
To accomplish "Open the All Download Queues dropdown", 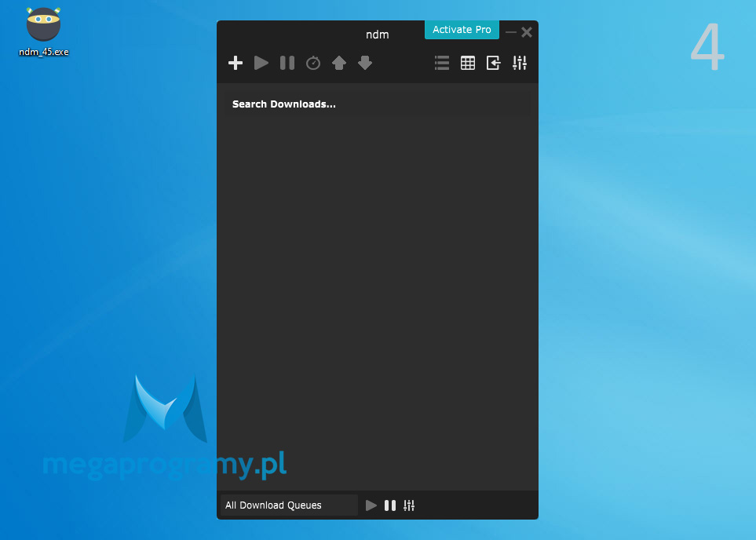I will pyautogui.click(x=289, y=505).
